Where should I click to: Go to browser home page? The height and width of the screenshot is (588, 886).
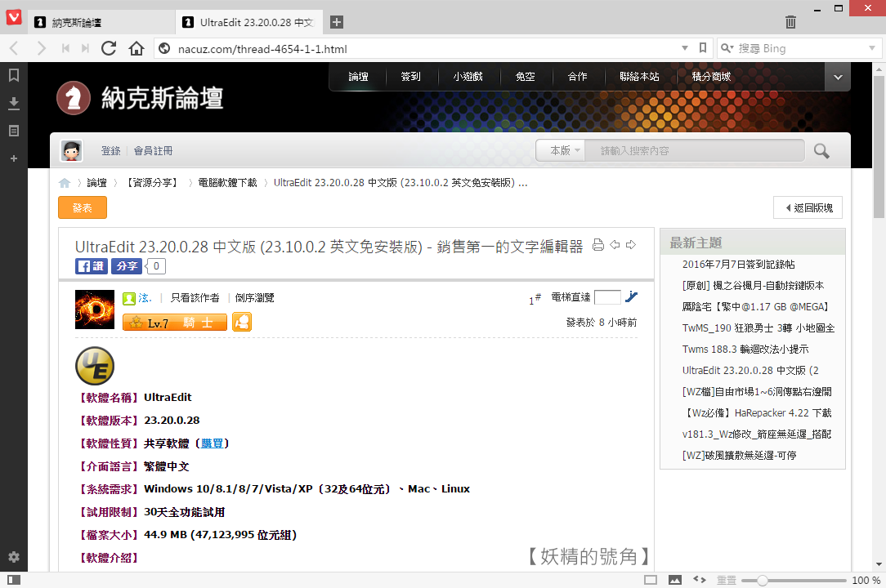pos(136,48)
